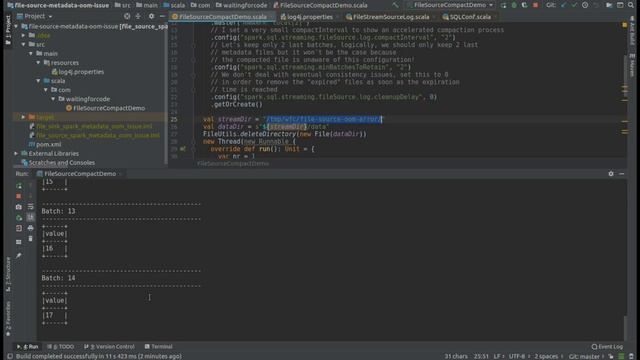This screenshot has width=640, height=360.
Task: Open the Project Structure icon
Action: (609, 5)
